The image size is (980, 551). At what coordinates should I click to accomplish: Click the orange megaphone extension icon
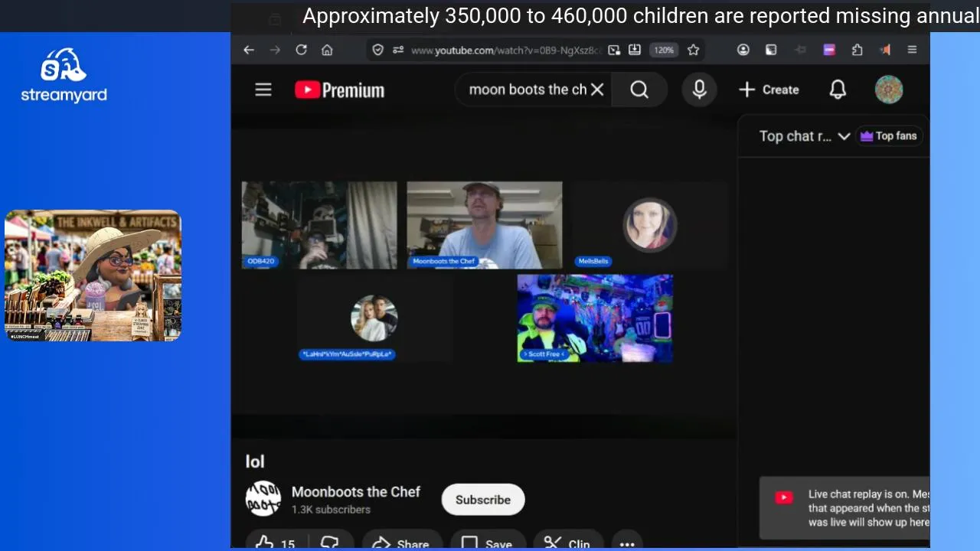pos(885,50)
